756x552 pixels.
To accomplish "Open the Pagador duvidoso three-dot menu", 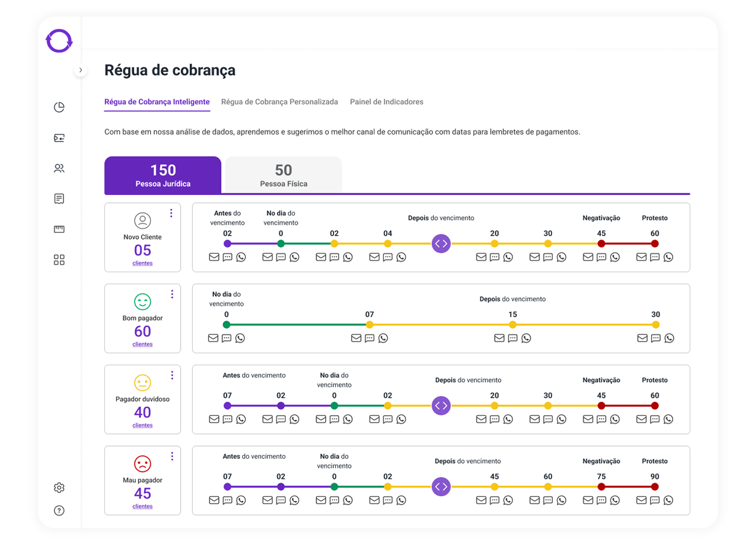I will coord(172,375).
